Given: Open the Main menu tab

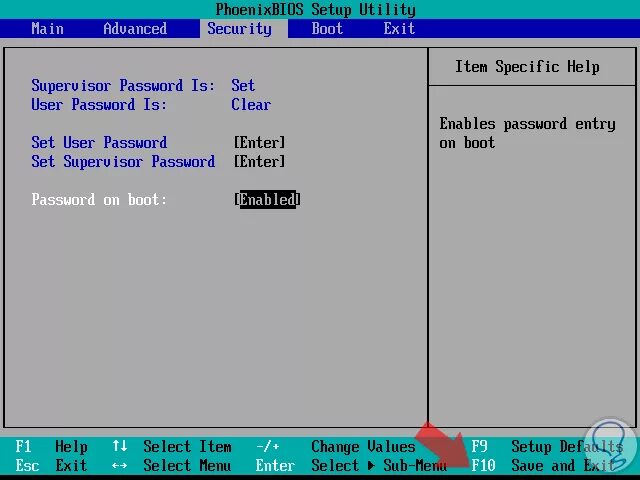Looking at the screenshot, I should pos(47,29).
